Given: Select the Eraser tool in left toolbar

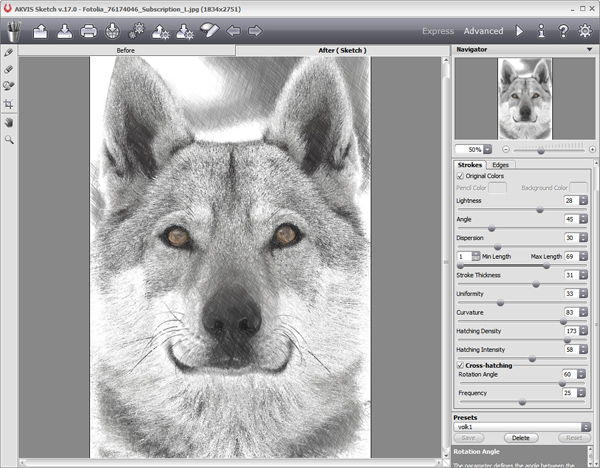Looking at the screenshot, I should pyautogui.click(x=9, y=69).
